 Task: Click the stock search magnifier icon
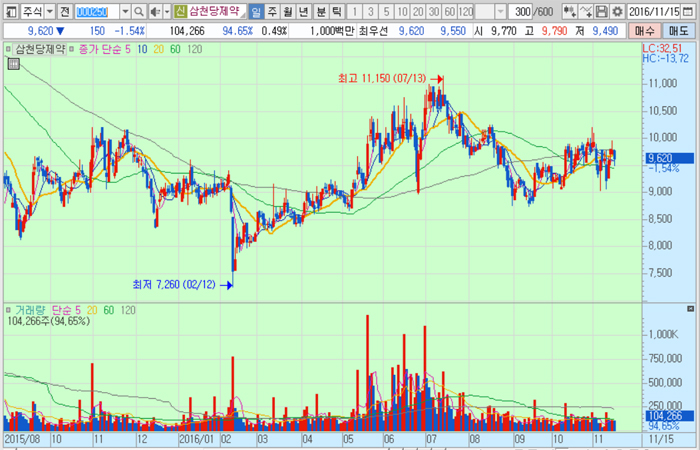click(x=138, y=11)
